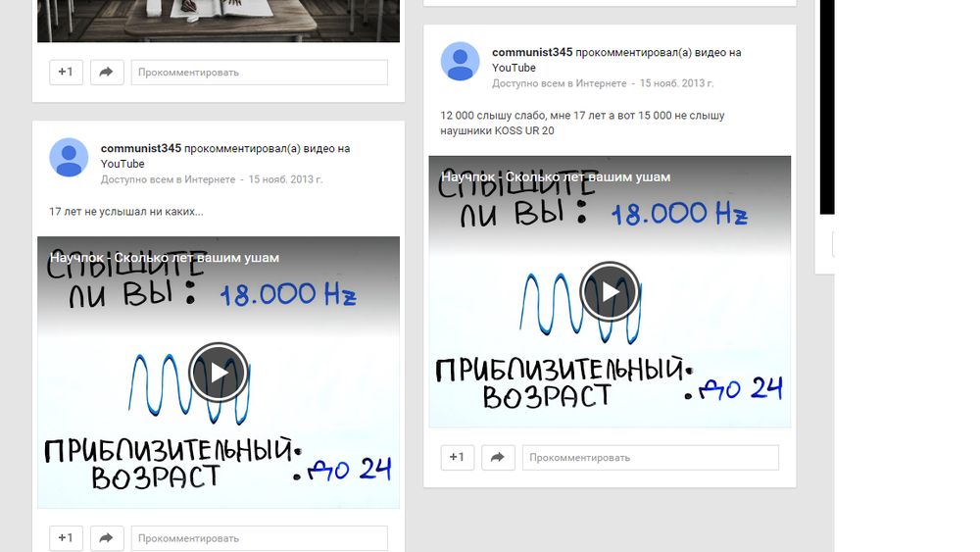Open video title in '17 лет не услышал' post

pyautogui.click(x=165, y=258)
